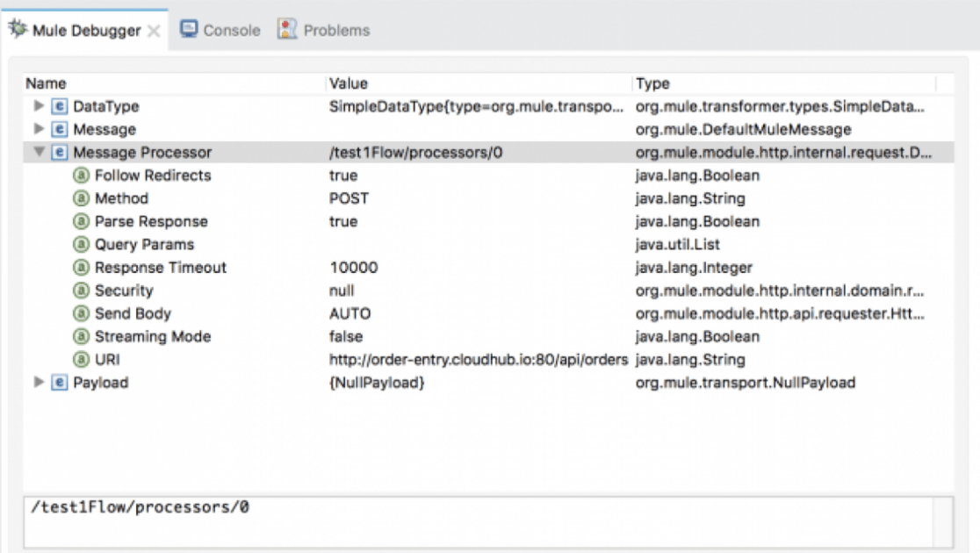This screenshot has width=980, height=553.
Task: Click the attribute icon beside URI
Action: 82,359
